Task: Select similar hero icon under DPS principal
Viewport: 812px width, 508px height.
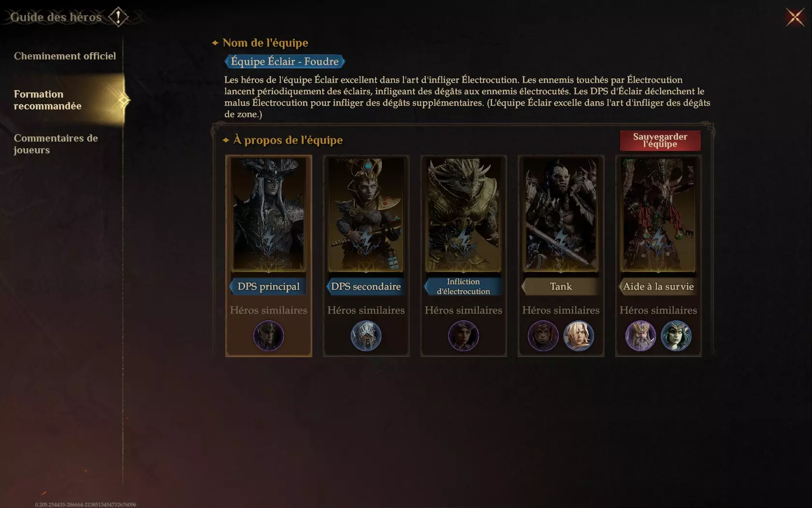Action: (269, 336)
